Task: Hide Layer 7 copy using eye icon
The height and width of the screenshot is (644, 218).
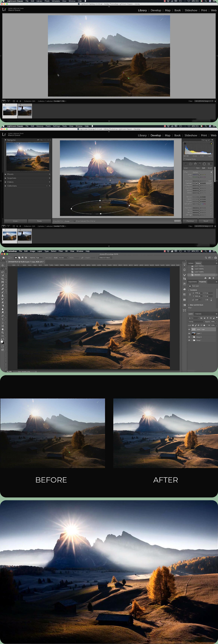Action: coord(189,329)
